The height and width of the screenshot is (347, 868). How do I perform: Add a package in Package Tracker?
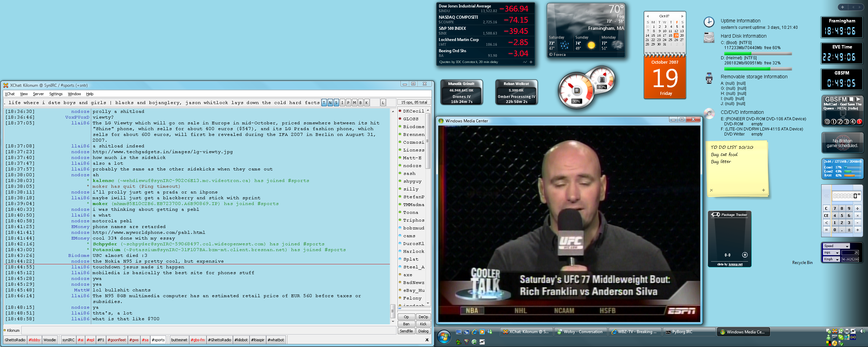click(745, 255)
